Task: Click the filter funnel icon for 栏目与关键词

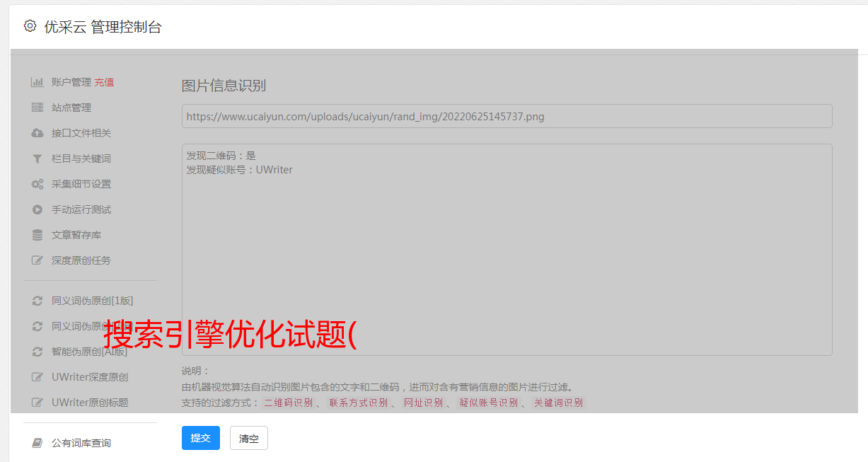Action: coord(37,158)
